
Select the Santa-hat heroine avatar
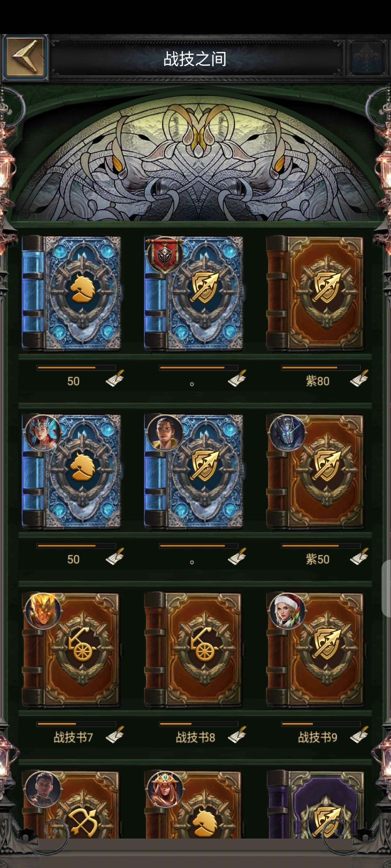(x=287, y=611)
